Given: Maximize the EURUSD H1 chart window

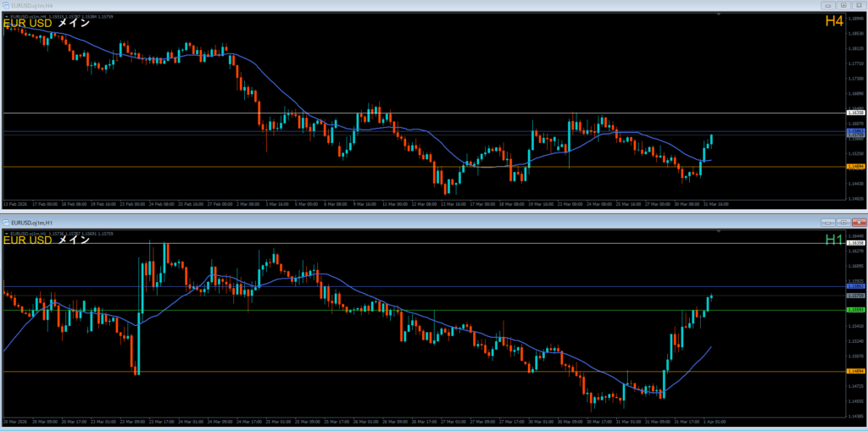Looking at the screenshot, I should [843, 222].
